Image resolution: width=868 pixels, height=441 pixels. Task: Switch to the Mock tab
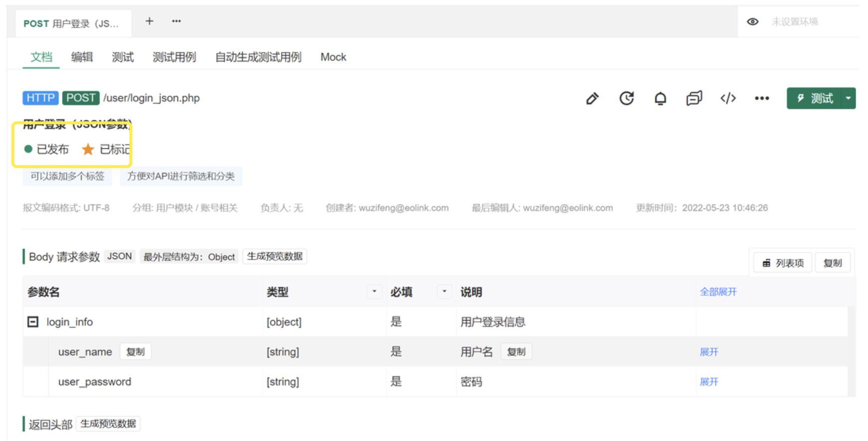click(333, 57)
